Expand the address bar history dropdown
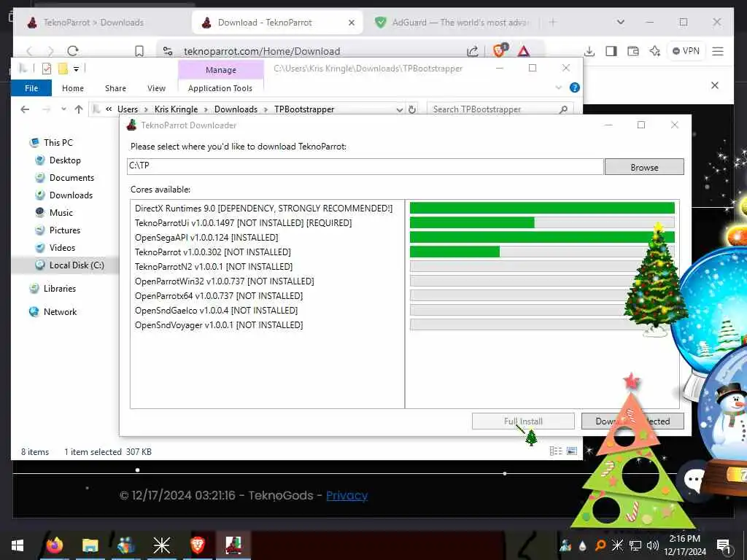The height and width of the screenshot is (560, 747). (x=399, y=109)
